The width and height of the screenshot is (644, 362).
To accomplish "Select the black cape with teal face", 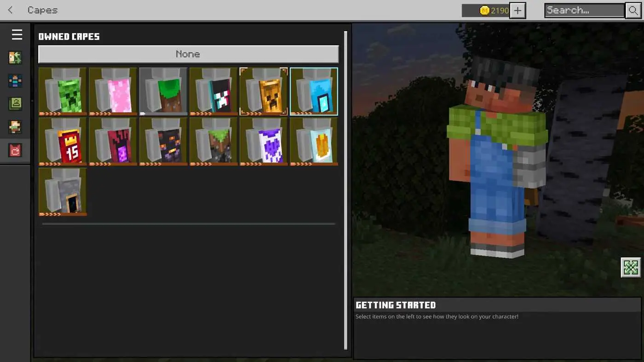I will tap(213, 92).
